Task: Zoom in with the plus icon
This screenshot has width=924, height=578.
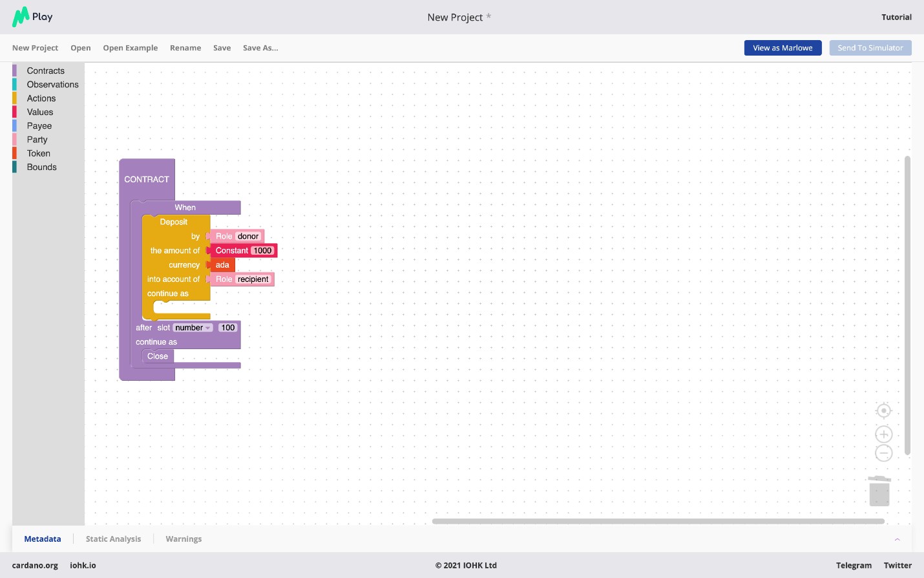Action: [x=883, y=434]
